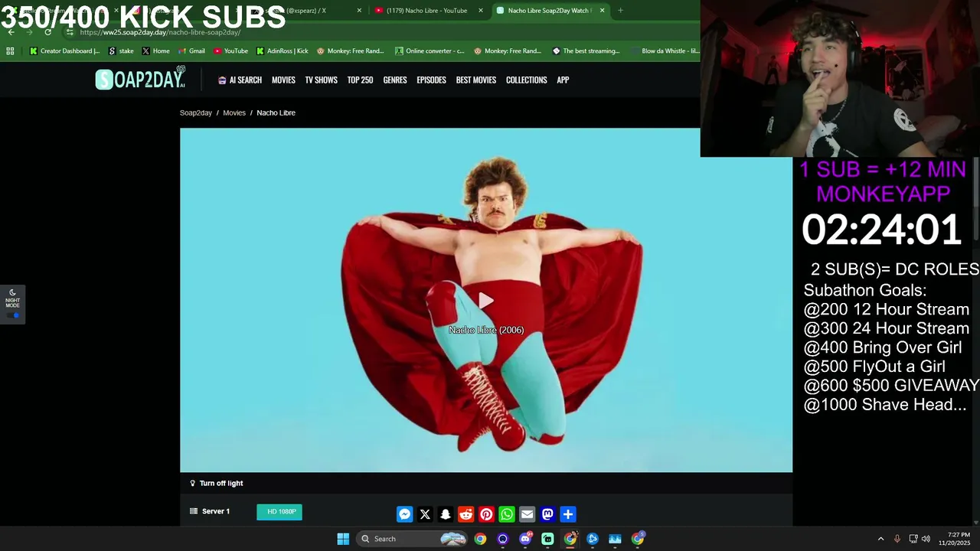The width and height of the screenshot is (980, 551).
Task: Click the taskbar Search box
Action: [412, 539]
